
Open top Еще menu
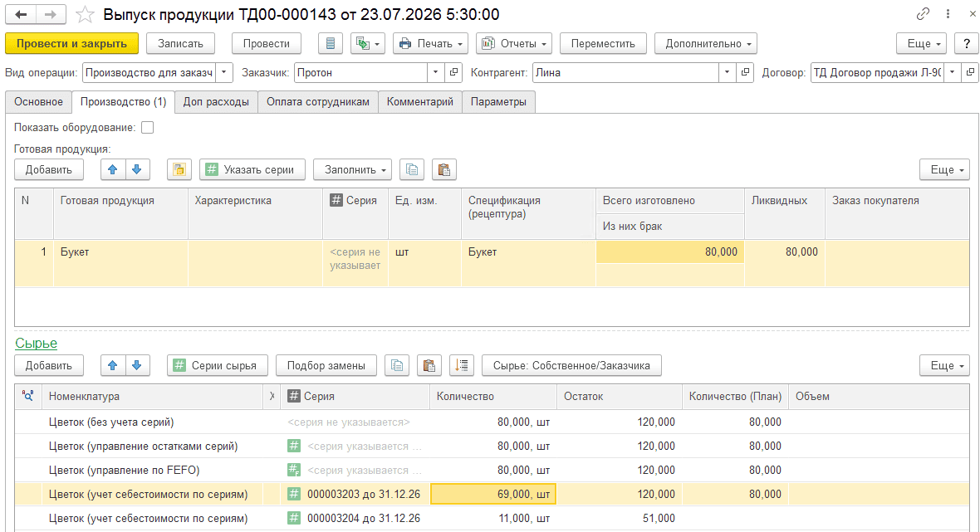pos(921,44)
